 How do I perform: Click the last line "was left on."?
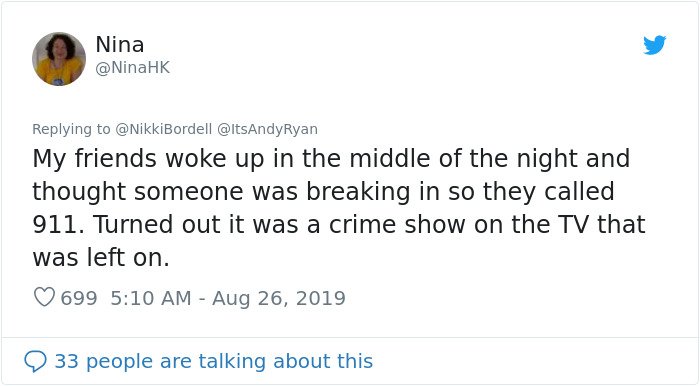click(101, 257)
